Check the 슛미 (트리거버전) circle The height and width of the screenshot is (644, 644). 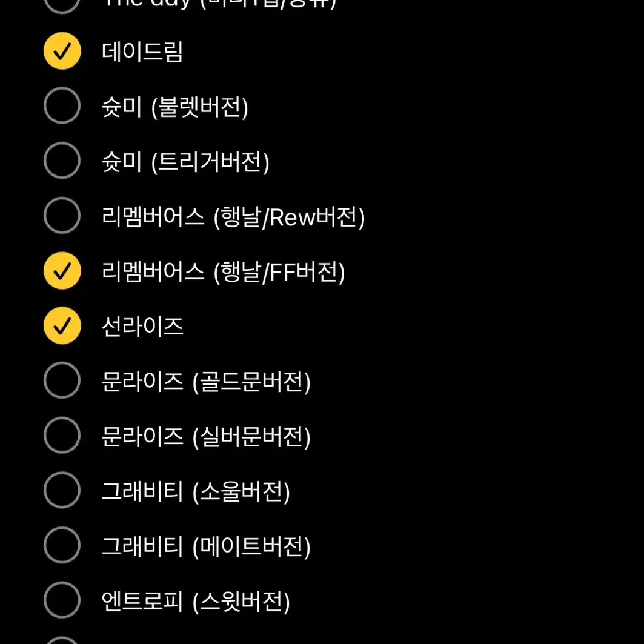[62, 161]
